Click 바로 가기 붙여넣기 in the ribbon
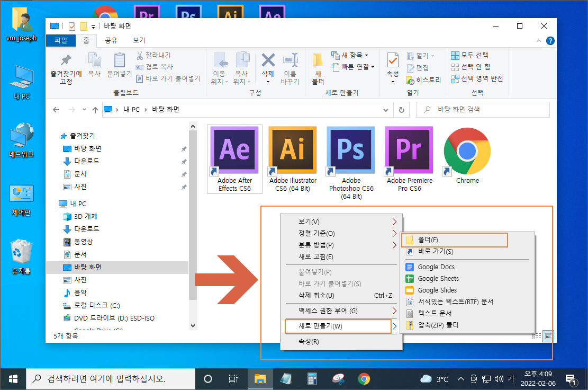 coord(168,78)
